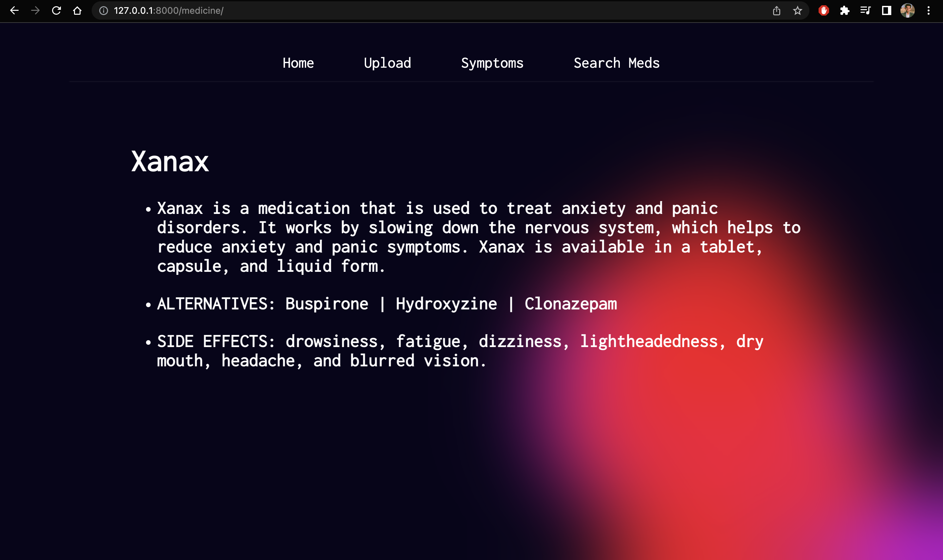
Task: Click the browser back arrow
Action: click(x=14, y=10)
